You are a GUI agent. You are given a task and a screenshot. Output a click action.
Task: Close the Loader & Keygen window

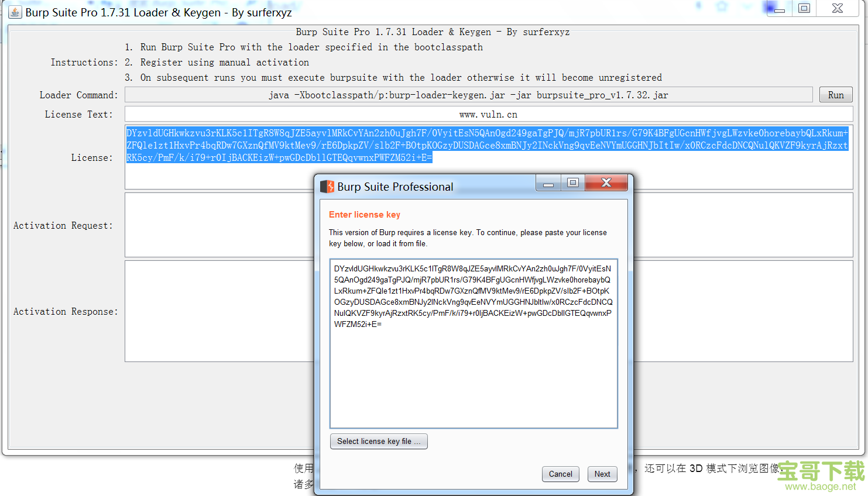[838, 8]
